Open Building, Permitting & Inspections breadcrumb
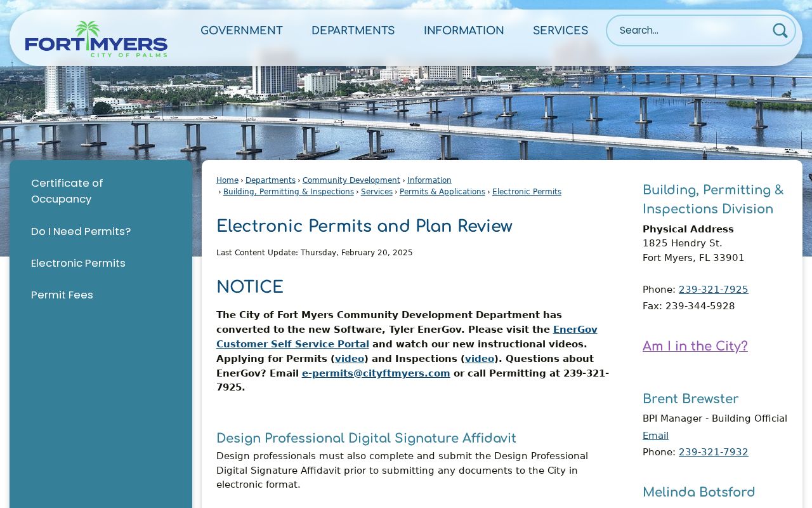The height and width of the screenshot is (508, 812). click(289, 192)
